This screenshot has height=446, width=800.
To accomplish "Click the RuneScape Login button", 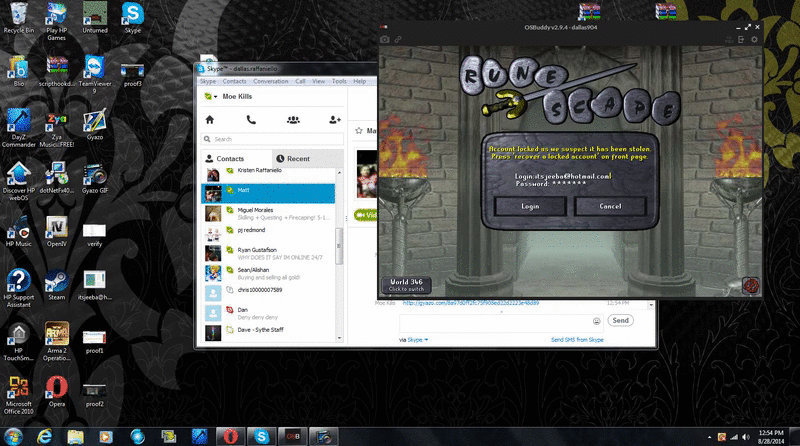I will 530,206.
